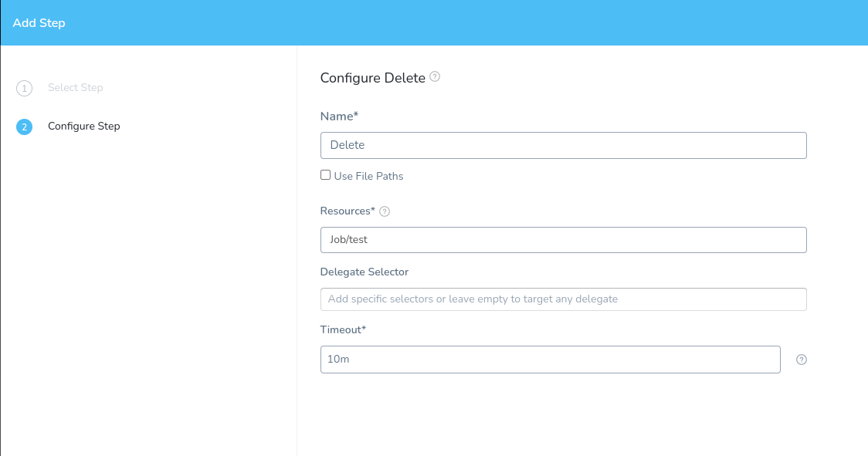Click the Name field label

pos(339,116)
